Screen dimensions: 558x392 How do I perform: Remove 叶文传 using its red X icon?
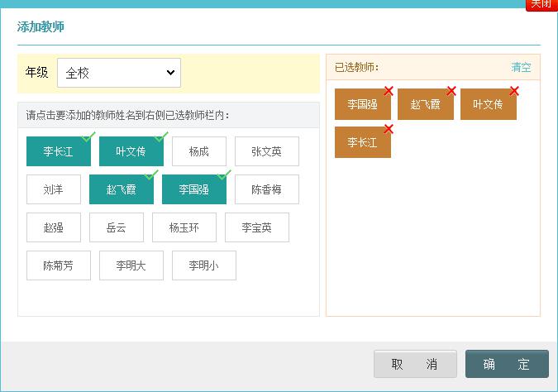514,91
